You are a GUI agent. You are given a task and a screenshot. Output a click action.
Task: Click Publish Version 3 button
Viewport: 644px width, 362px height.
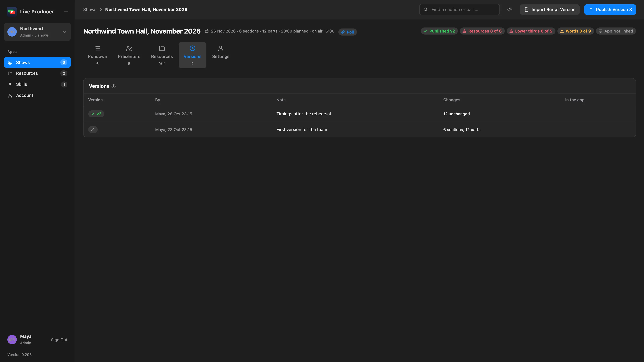point(610,10)
